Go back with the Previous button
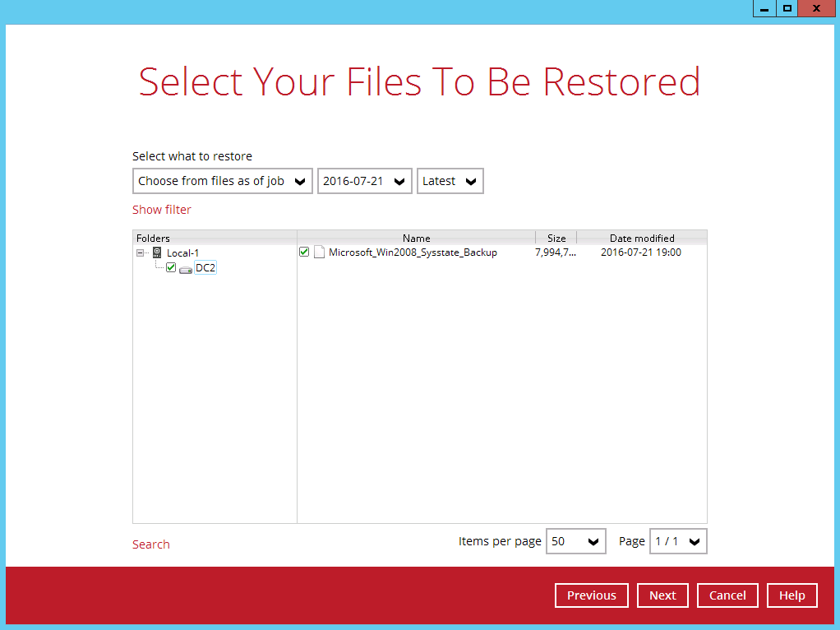Viewport: 840px width, 630px height. click(591, 595)
